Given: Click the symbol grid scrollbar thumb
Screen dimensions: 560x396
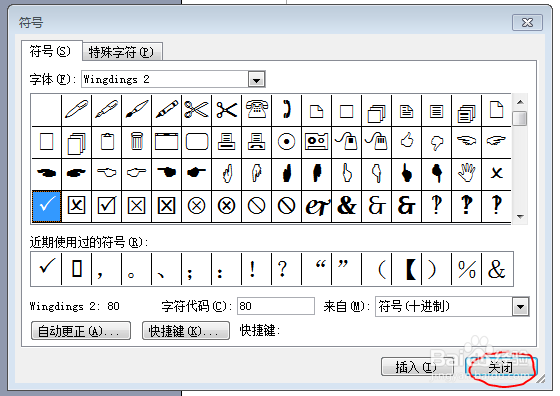Looking at the screenshot, I should [x=520, y=118].
